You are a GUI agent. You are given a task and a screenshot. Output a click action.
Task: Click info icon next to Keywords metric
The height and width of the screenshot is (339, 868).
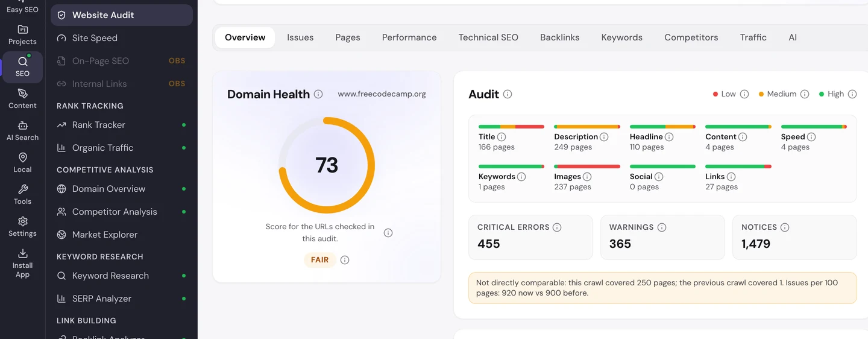click(x=521, y=177)
